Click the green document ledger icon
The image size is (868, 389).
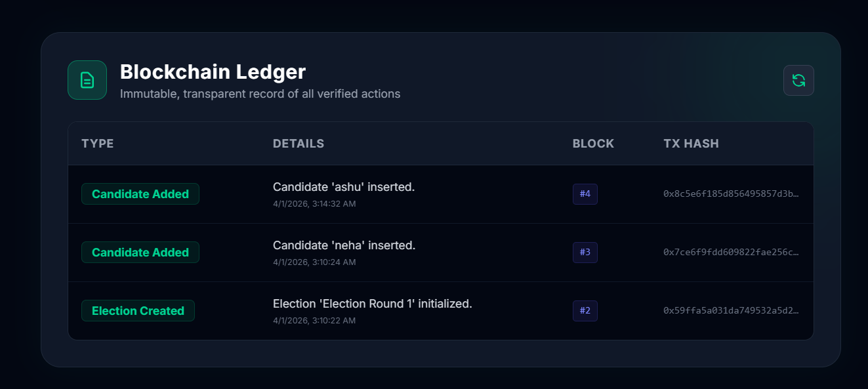pos(87,80)
